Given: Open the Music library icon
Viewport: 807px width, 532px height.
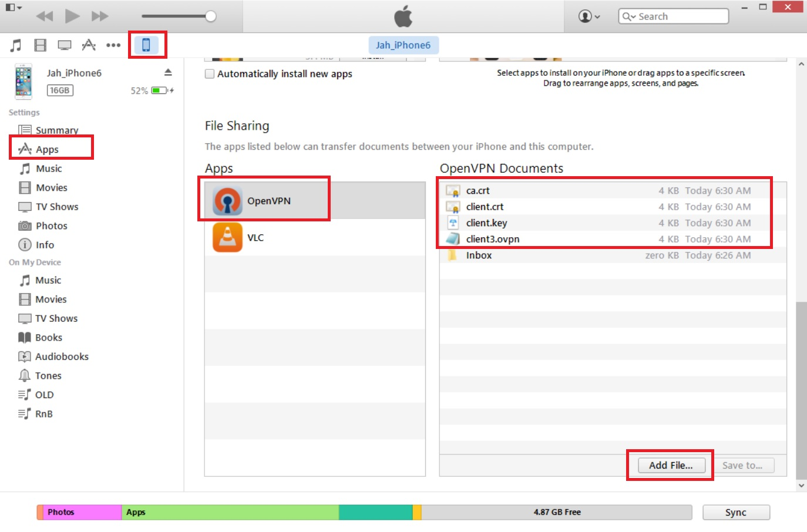Looking at the screenshot, I should 16,45.
